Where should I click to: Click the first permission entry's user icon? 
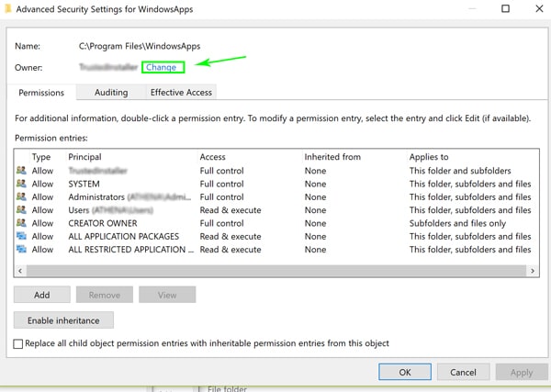point(21,171)
